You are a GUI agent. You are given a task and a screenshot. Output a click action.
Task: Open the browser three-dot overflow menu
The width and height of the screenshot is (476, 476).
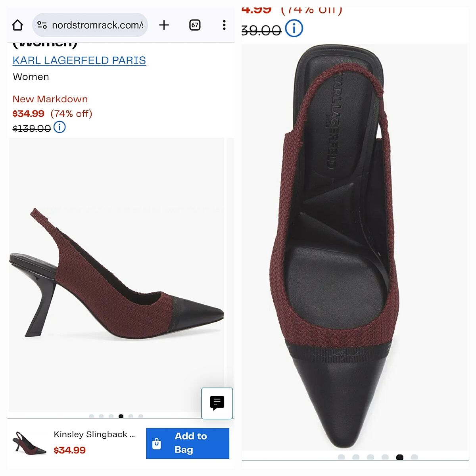coord(224,25)
